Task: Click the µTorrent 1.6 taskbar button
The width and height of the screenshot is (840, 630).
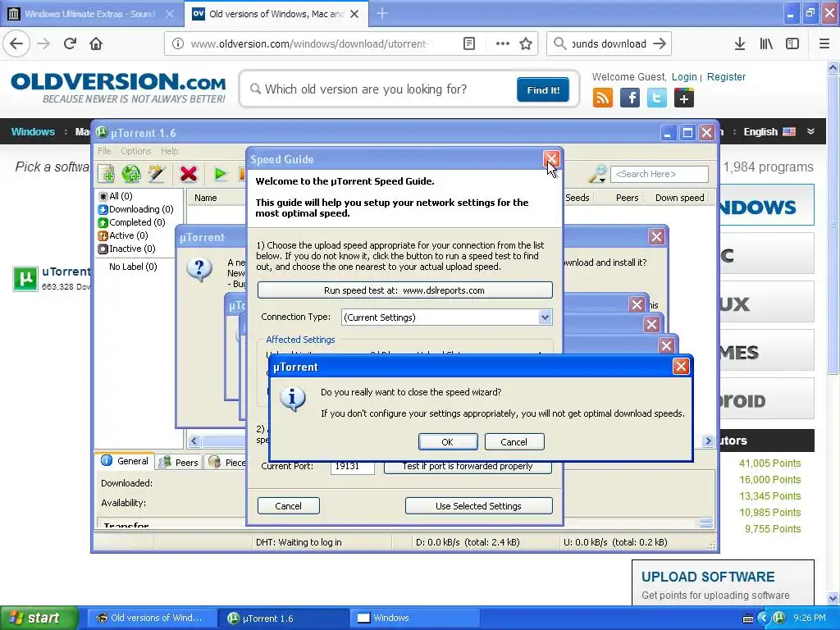Action: click(x=284, y=619)
